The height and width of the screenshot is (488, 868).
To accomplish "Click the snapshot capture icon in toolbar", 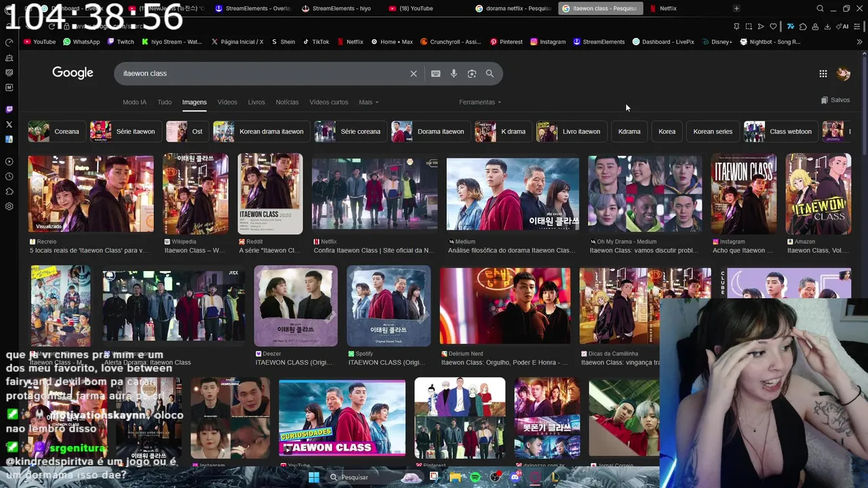I will click(749, 26).
